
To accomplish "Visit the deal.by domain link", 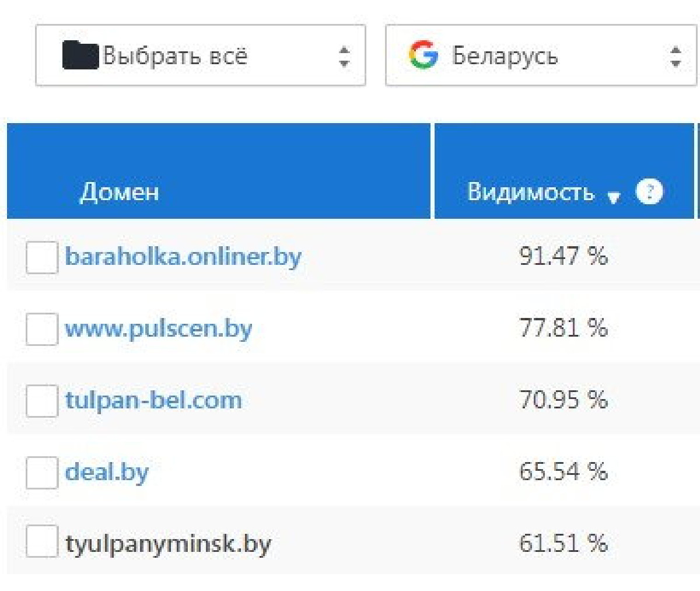I will pyautogui.click(x=107, y=472).
